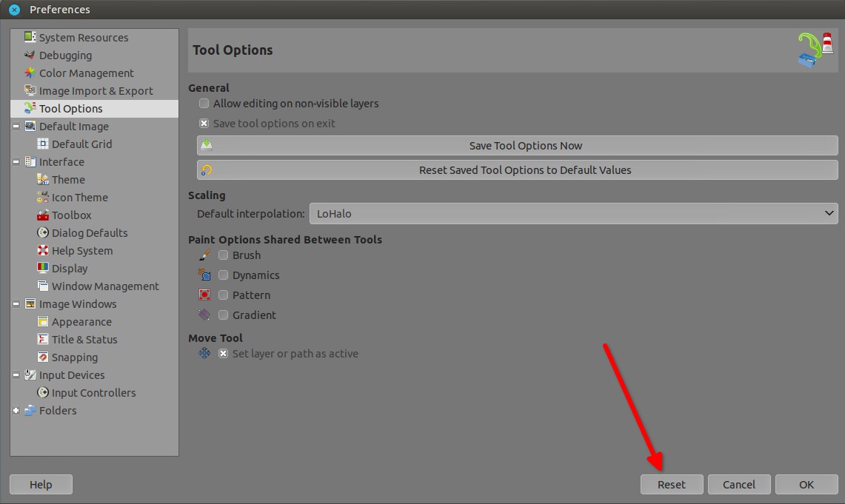Select the Theme label
The width and height of the screenshot is (845, 504).
pyautogui.click(x=68, y=179)
